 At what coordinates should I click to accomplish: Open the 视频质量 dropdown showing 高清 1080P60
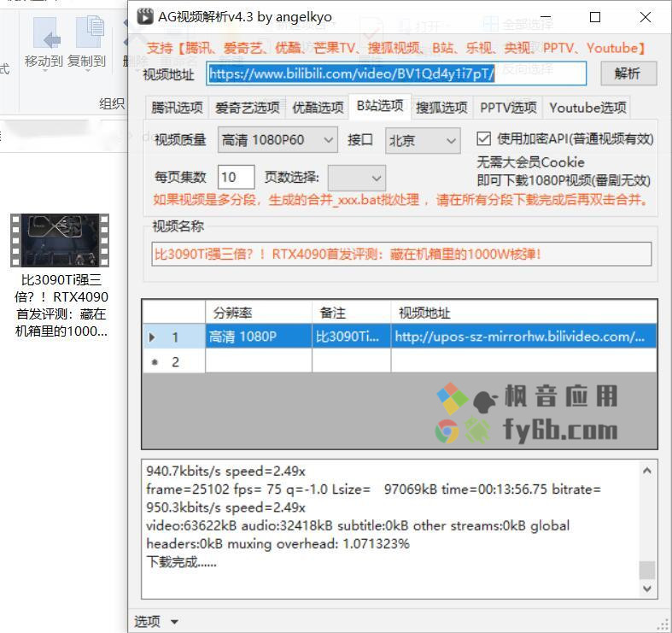tap(278, 140)
